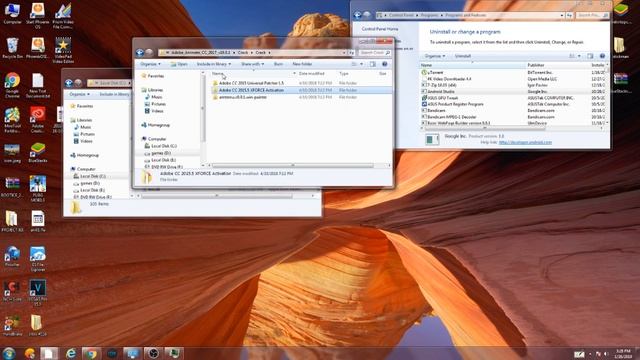This screenshot has height=360, width=640.
Task: Click the Search field in Crack window
Action: (375, 53)
